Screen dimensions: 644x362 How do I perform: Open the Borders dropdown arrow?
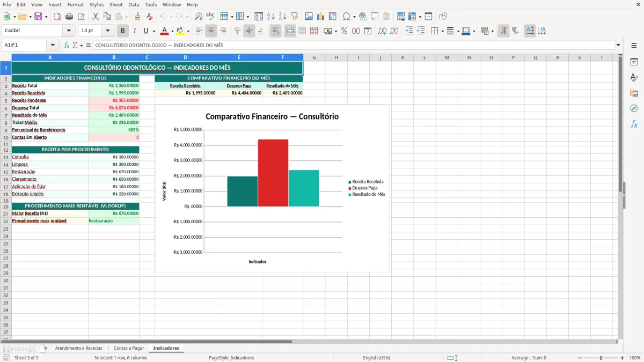(x=442, y=31)
